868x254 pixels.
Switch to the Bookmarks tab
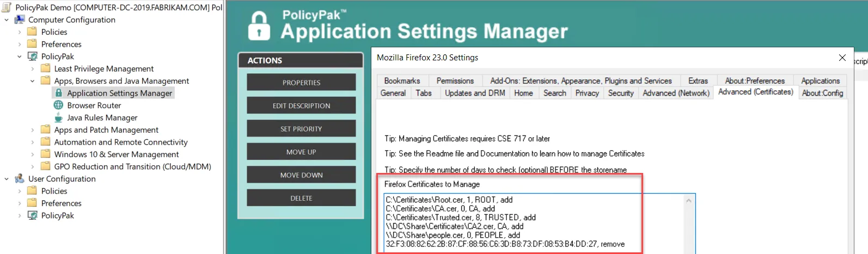(x=402, y=80)
